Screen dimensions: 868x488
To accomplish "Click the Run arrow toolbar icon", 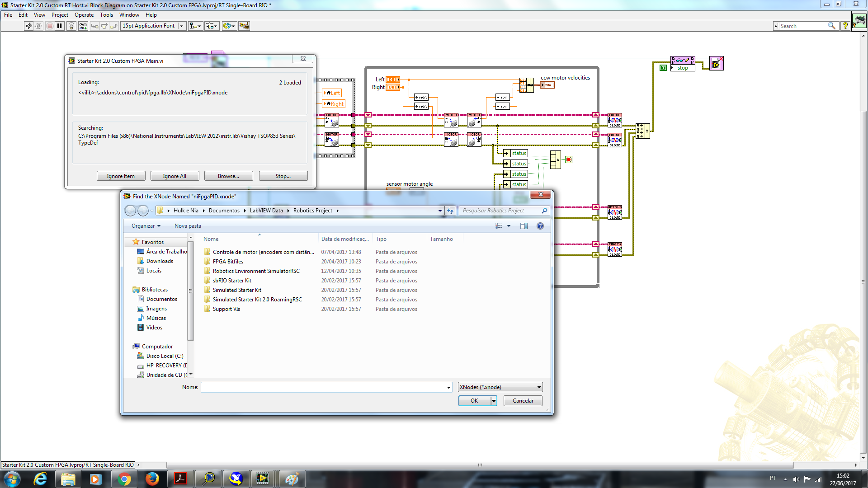I will [29, 26].
